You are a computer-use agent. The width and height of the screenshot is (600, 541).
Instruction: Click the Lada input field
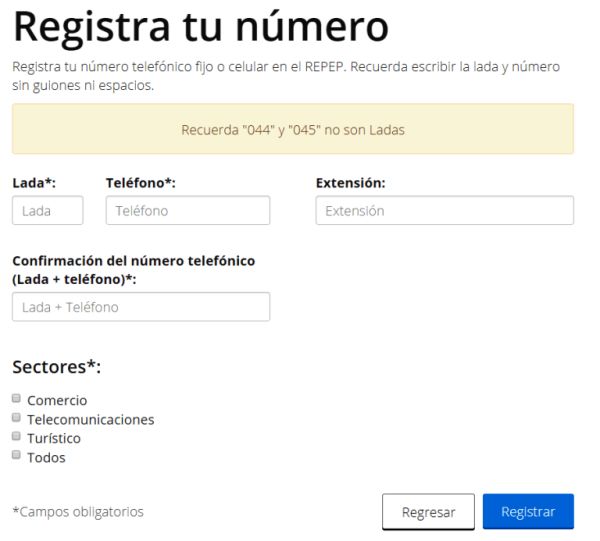coord(47,211)
